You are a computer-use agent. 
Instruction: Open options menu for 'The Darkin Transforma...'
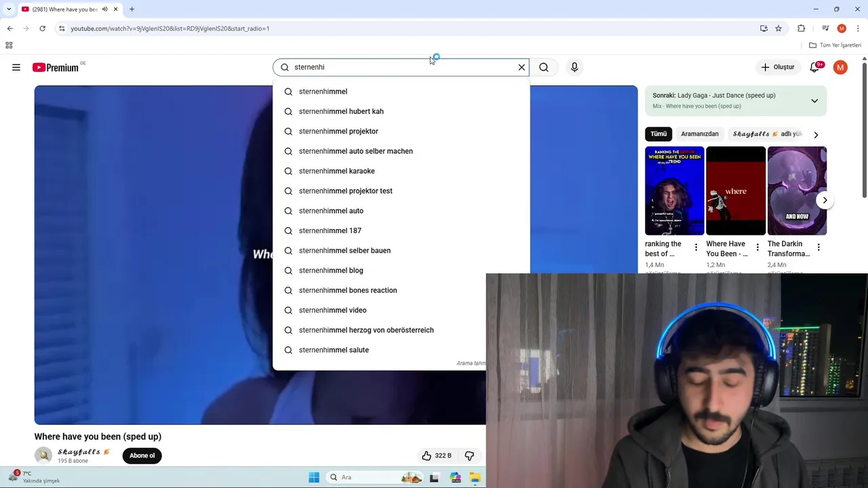[x=818, y=247]
